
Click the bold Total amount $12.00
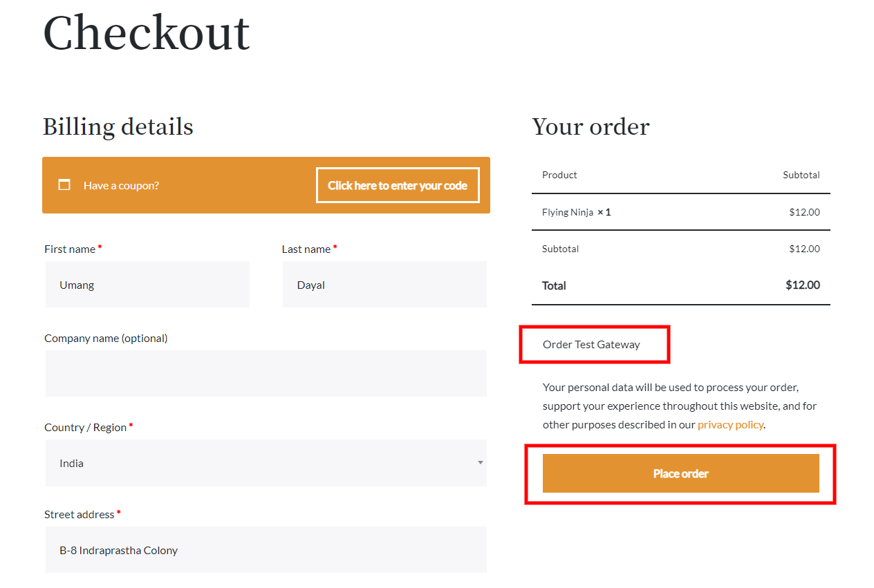coord(803,285)
